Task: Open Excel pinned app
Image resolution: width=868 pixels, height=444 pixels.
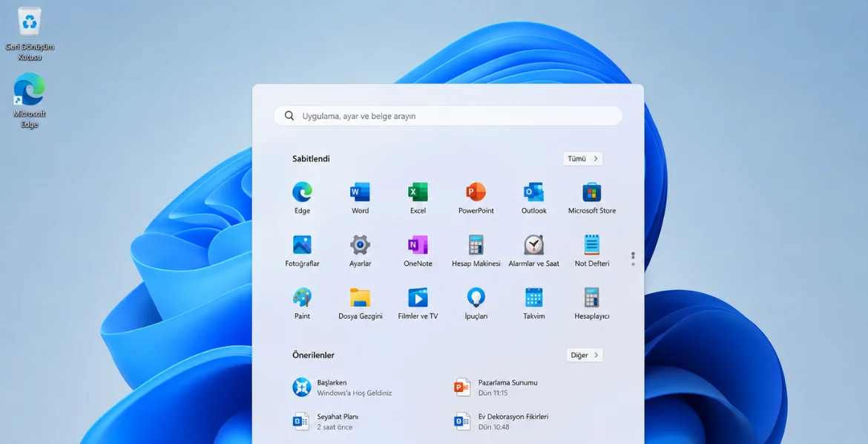Action: [418, 198]
